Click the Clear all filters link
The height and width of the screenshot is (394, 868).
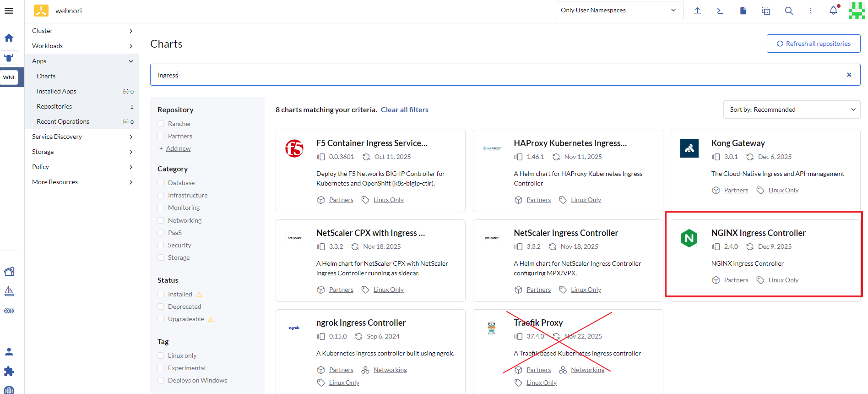coord(404,110)
